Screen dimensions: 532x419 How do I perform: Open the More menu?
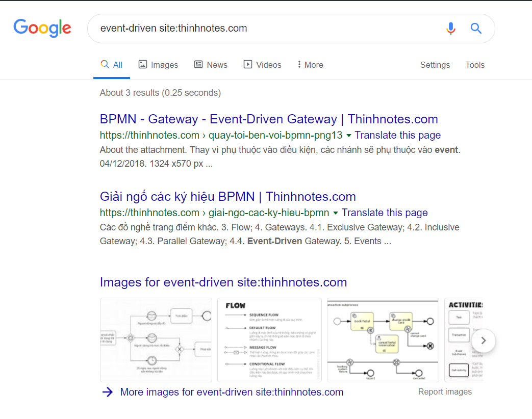click(x=310, y=65)
